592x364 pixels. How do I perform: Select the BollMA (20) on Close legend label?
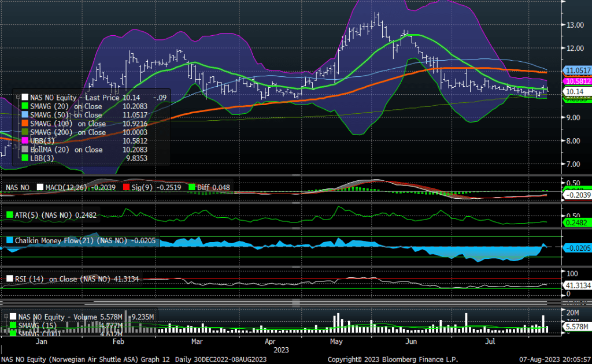click(x=66, y=150)
